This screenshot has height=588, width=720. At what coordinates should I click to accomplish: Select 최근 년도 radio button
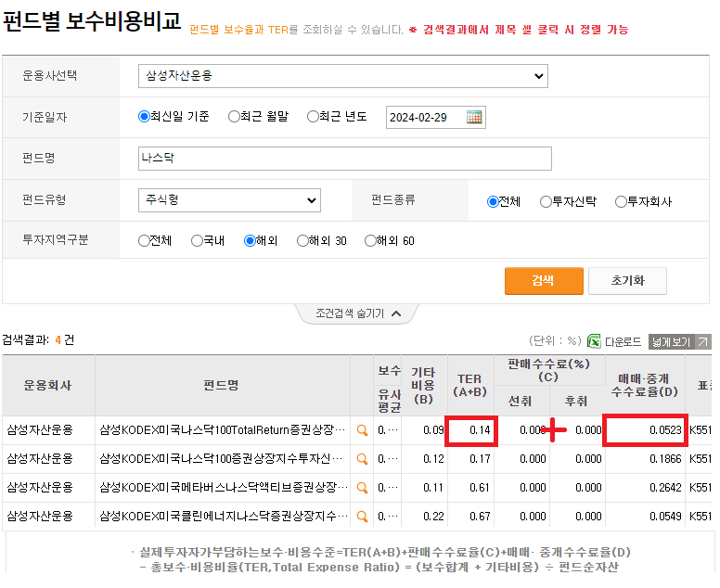[313, 117]
